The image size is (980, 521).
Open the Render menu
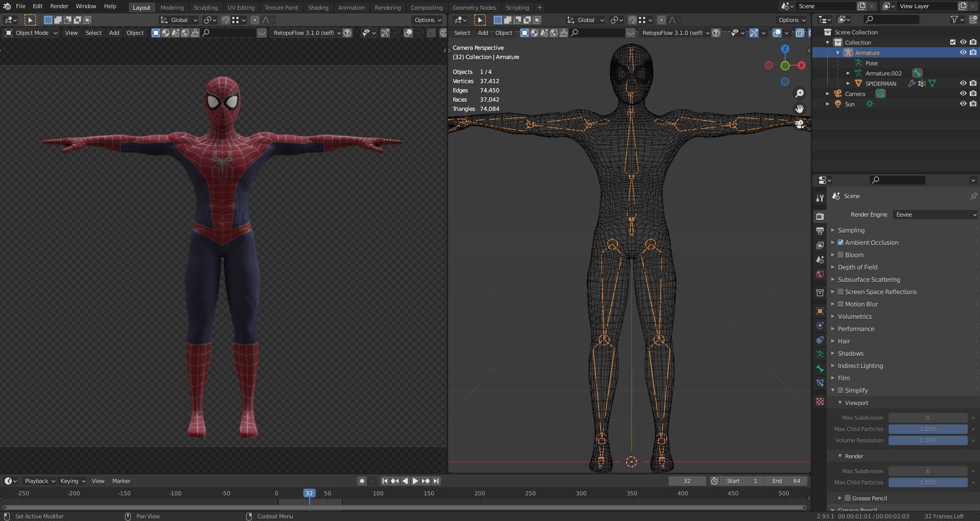59,6
